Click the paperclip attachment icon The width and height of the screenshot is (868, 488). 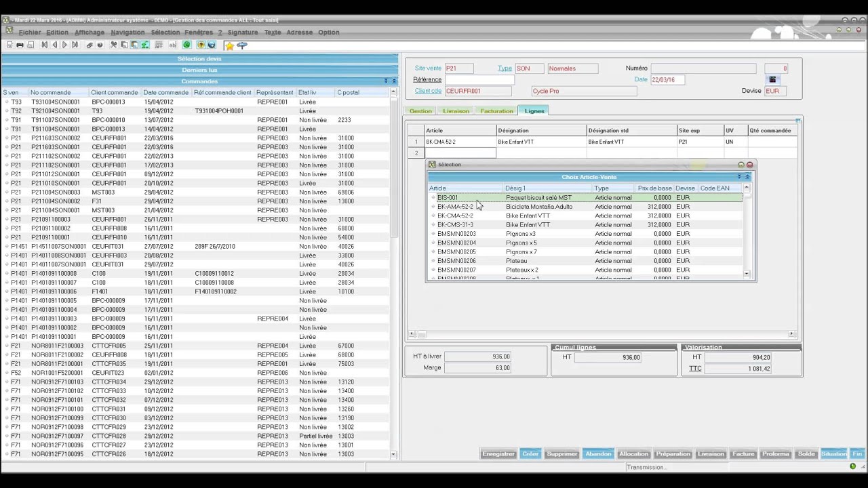click(90, 45)
